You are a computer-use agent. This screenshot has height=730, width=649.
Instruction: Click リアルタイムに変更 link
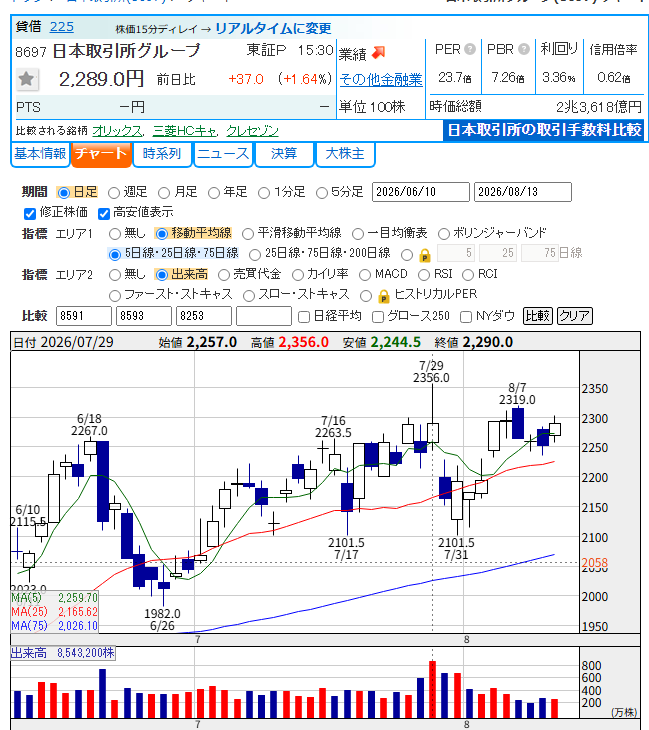click(273, 28)
